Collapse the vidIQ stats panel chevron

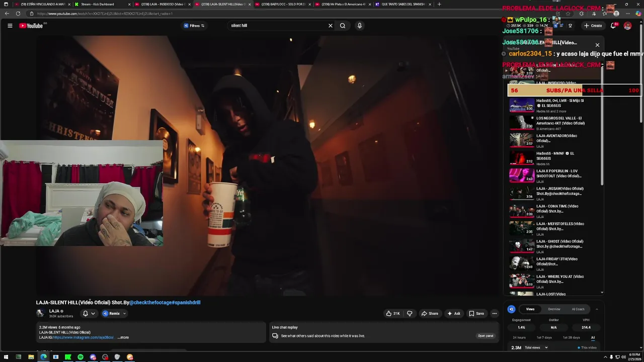point(597,309)
